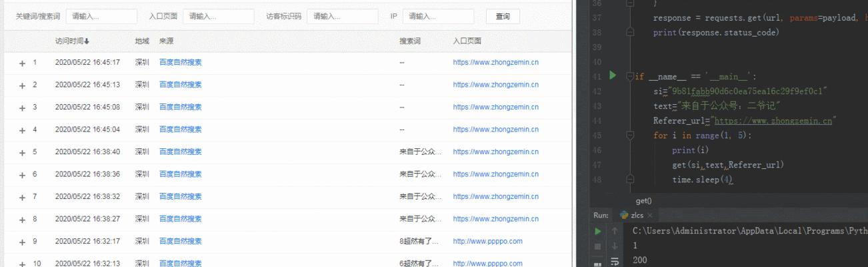Open www.ppppo.com entry link in row 9
The image size is (868, 267).
487,242
